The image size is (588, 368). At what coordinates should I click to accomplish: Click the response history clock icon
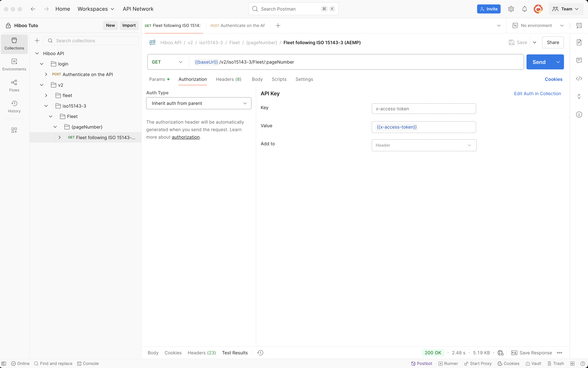[x=260, y=353]
